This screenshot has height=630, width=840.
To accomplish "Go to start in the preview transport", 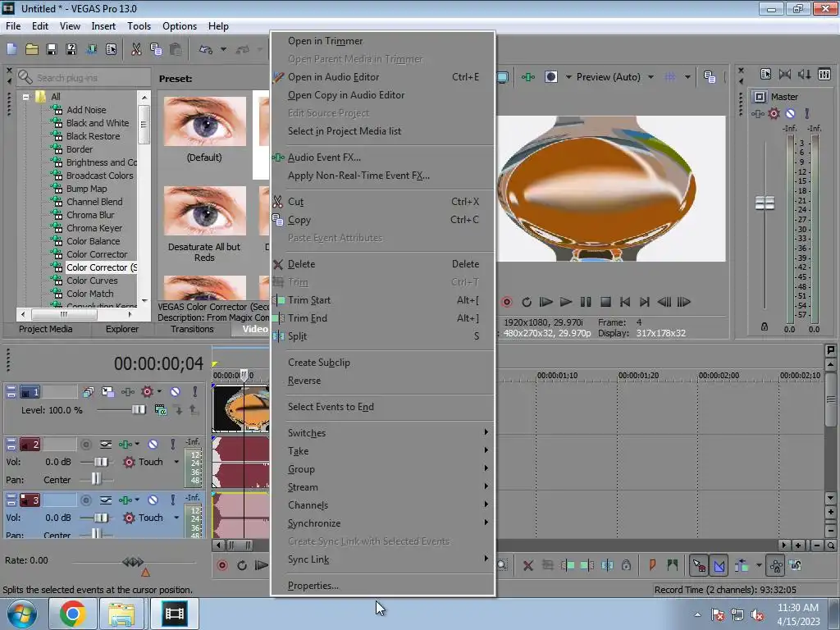I will [x=624, y=302].
